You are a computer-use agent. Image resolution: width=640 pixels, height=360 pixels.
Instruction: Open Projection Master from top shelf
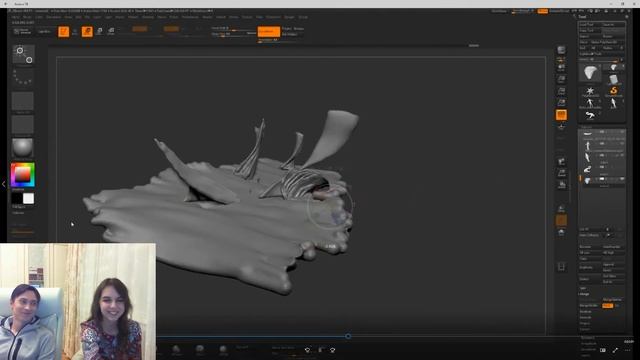(22, 31)
